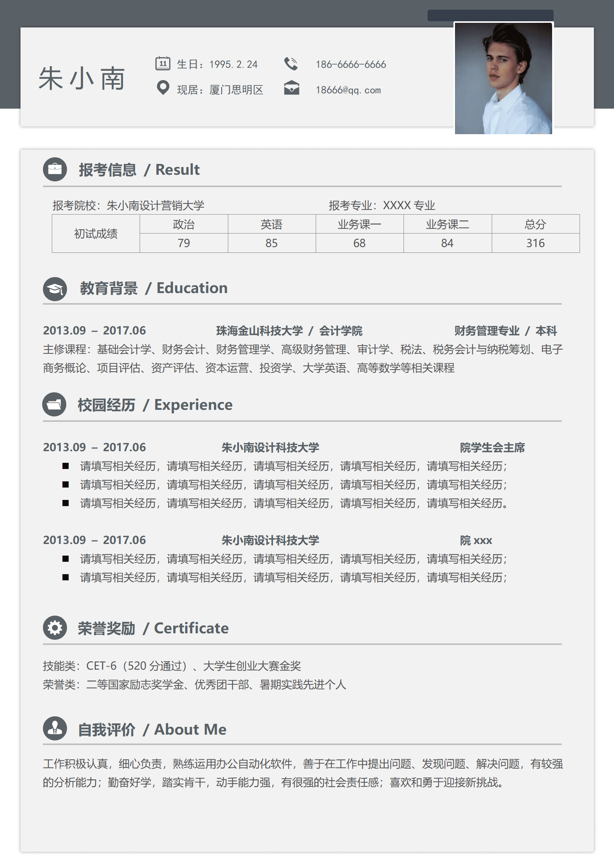Click the briefcase icon beside 报考信息
The width and height of the screenshot is (614, 868).
pos(55,169)
